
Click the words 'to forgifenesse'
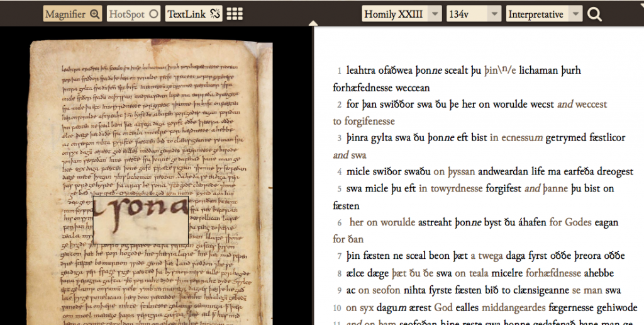364,122
